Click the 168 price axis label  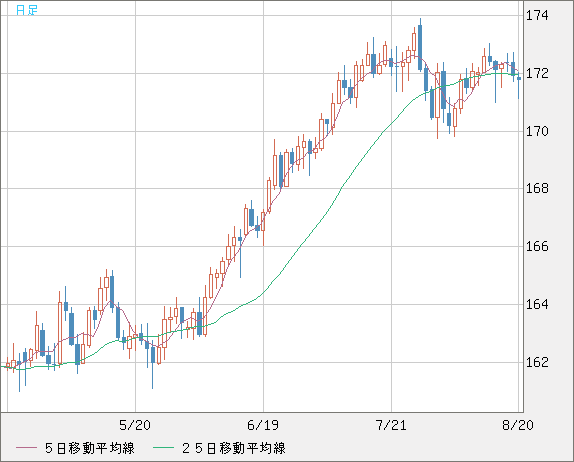point(537,189)
